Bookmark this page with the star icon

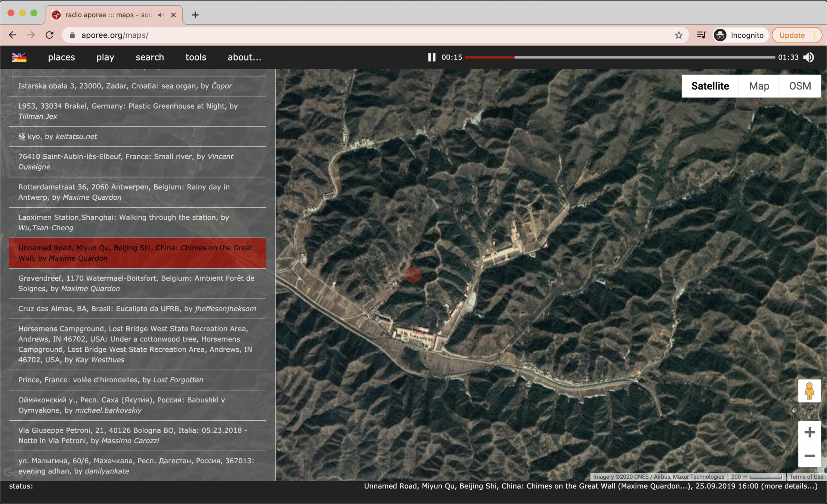pos(678,35)
